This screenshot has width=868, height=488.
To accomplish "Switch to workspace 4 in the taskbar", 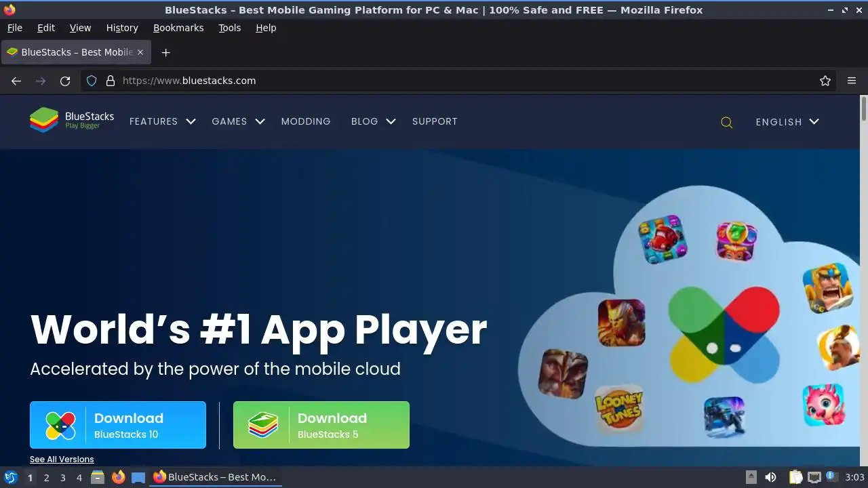I will (x=79, y=477).
